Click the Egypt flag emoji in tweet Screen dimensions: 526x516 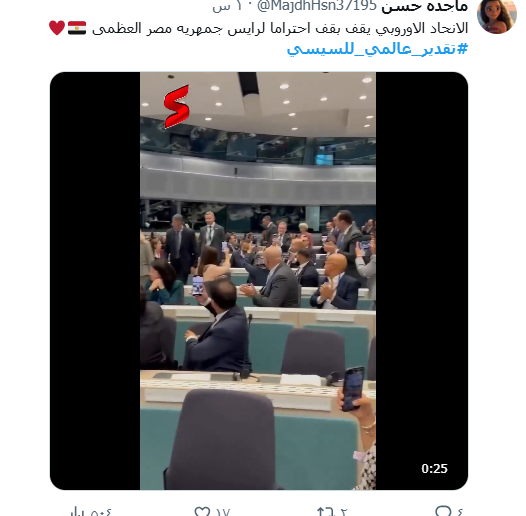click(x=77, y=28)
